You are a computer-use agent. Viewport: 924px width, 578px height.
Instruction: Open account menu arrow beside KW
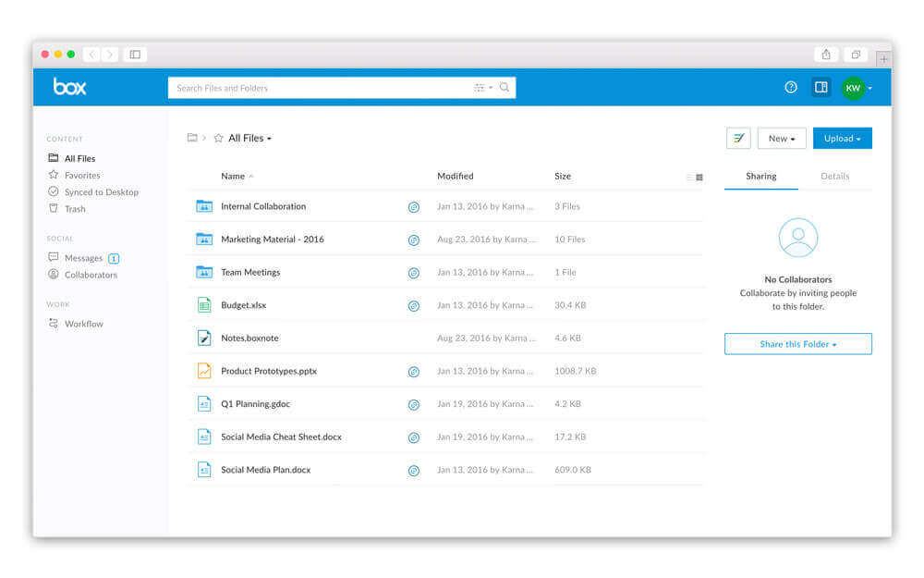[869, 89]
